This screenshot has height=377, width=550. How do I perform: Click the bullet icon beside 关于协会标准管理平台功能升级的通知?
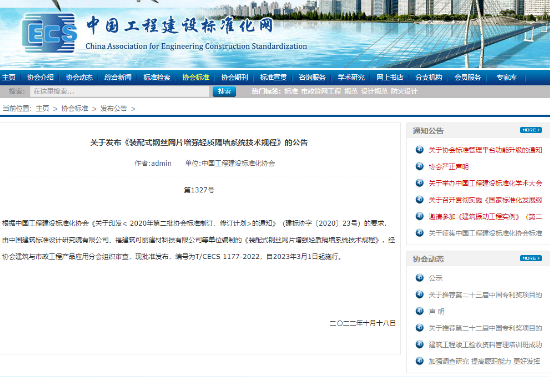[420, 150]
